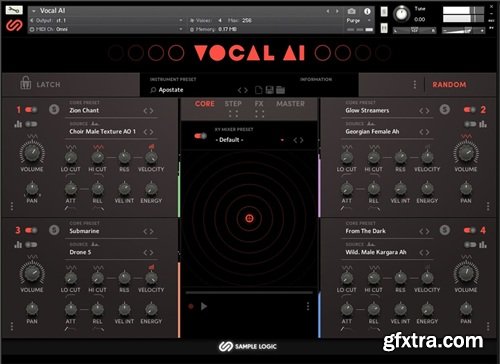Toggle core 2 power switch
This screenshot has width=500, height=364.
coord(470,110)
